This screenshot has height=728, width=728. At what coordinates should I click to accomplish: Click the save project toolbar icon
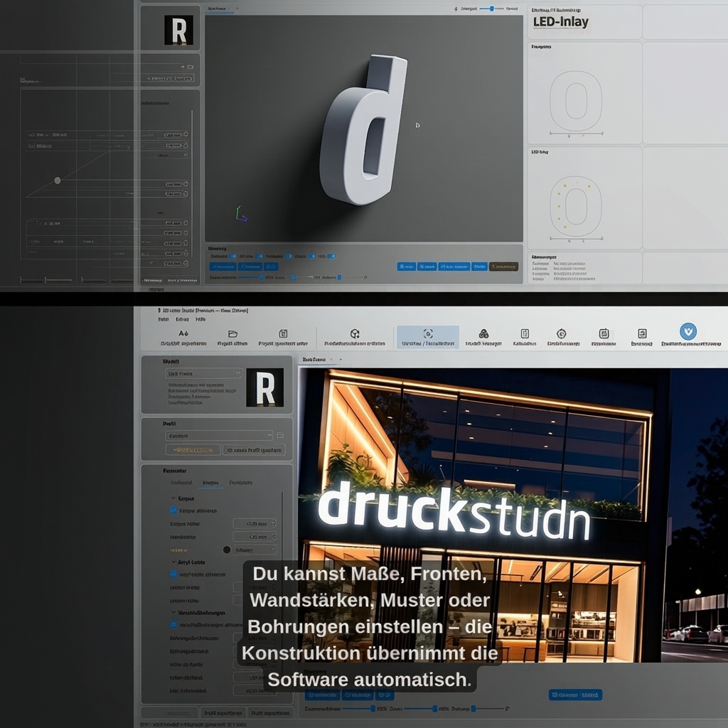pyautogui.click(x=283, y=333)
